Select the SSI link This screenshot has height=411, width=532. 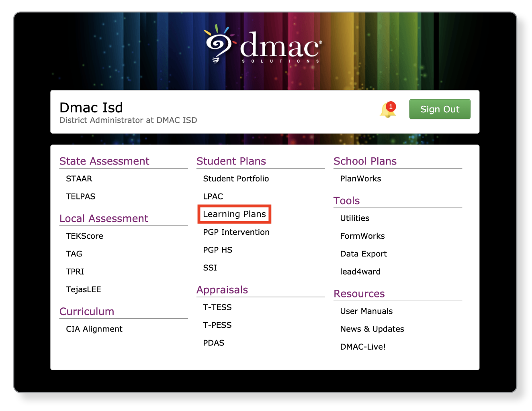point(210,267)
